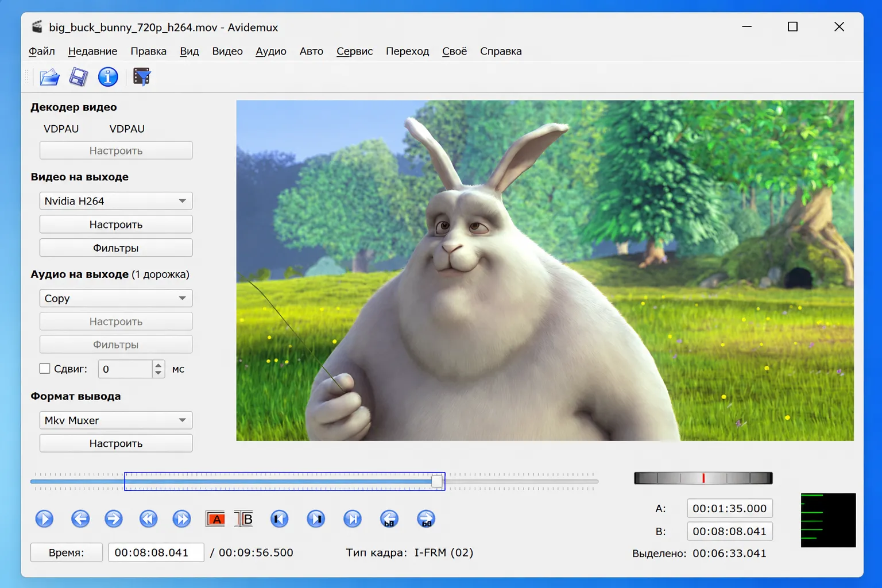882x588 pixels.
Task: Step back 60 seconds icon
Action: [x=389, y=519]
